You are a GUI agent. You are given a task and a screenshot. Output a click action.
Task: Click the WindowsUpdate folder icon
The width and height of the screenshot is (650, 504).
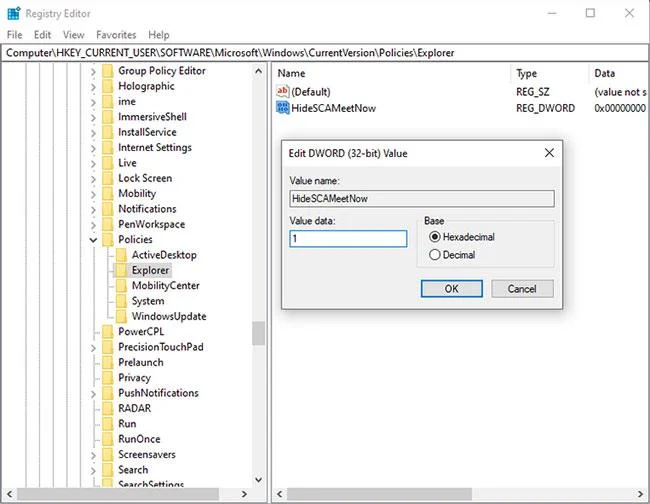tap(121, 316)
